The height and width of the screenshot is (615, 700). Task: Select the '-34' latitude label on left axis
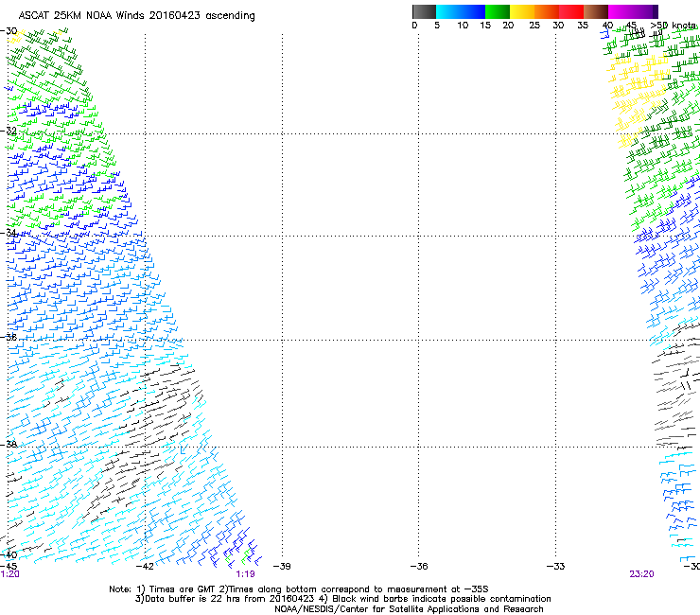click(9, 233)
